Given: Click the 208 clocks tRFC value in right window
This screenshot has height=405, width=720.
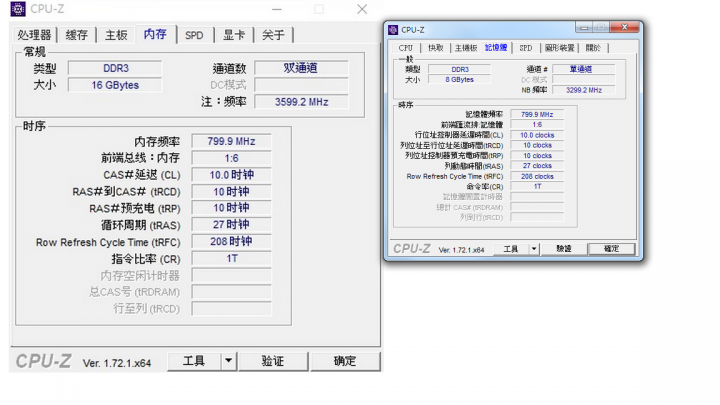Looking at the screenshot, I should point(537,176).
